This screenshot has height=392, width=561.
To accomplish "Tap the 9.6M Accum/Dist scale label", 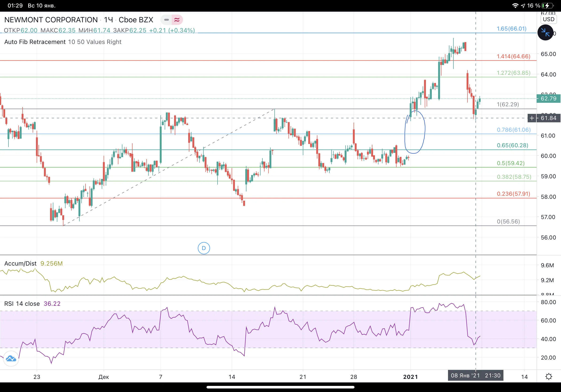I will pyautogui.click(x=547, y=265).
